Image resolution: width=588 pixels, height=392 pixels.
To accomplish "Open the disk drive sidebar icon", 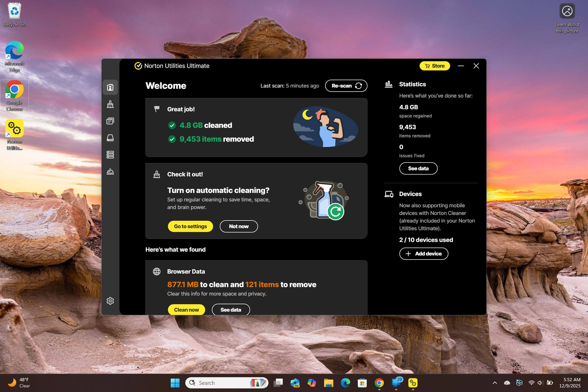I will coord(110,138).
